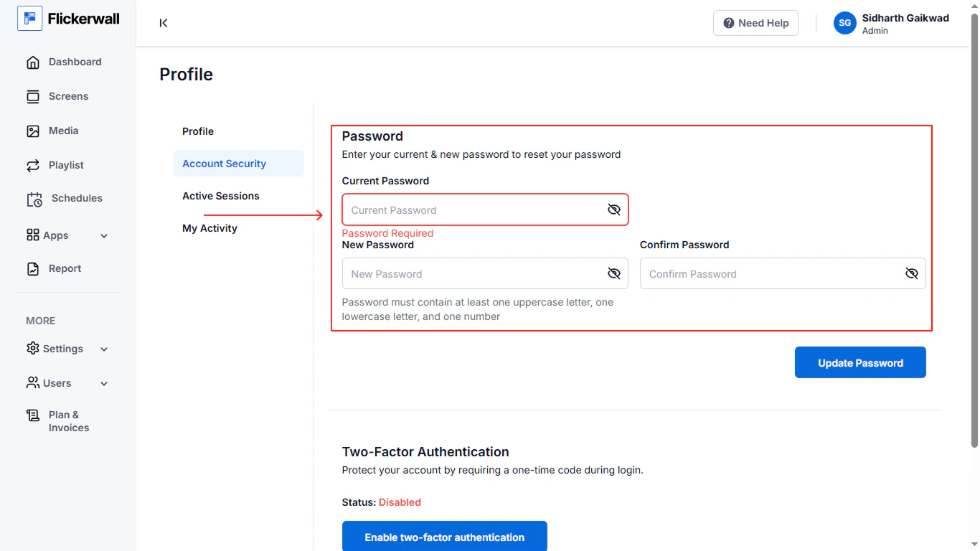Open the My Activity tab
980x551 pixels.
209,228
